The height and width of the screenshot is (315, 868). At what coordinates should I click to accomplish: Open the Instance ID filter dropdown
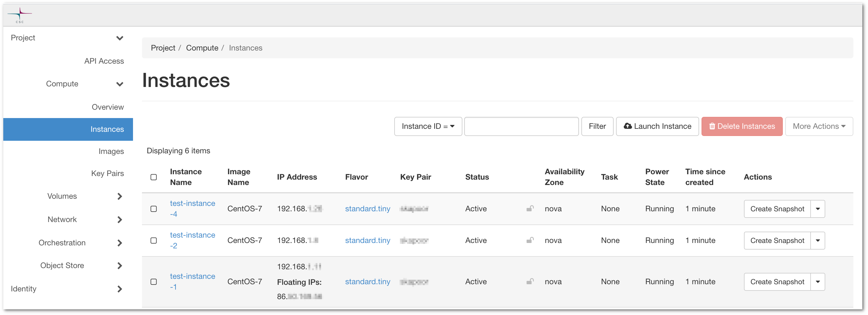point(428,126)
